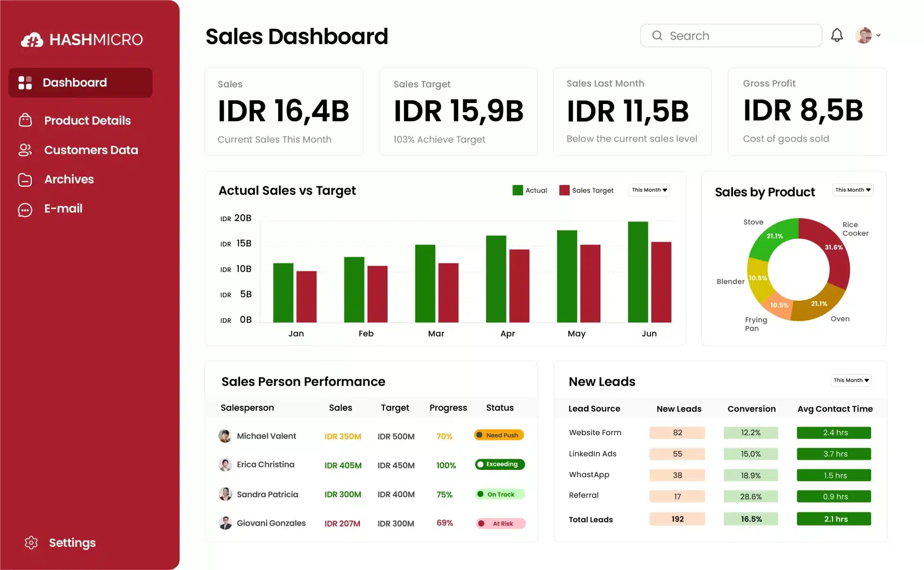Select the Product Details sidebar icon
This screenshot has height=570, width=924.
click(x=25, y=120)
